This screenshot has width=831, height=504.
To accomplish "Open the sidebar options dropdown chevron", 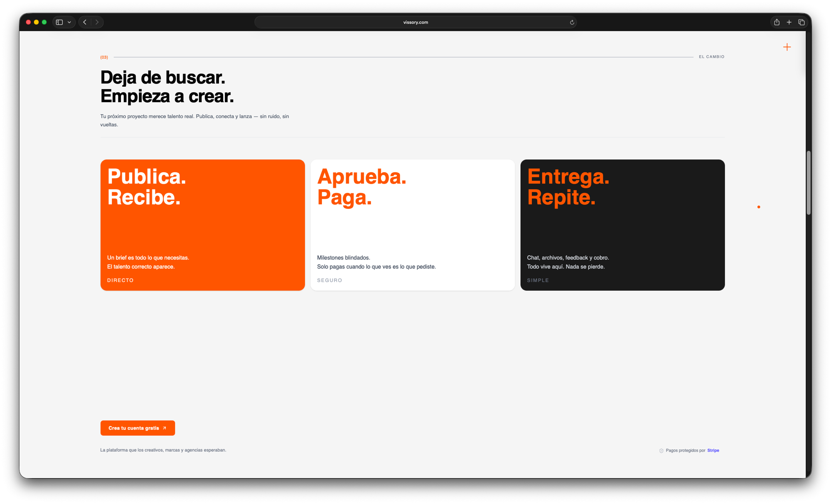I will pos(69,22).
